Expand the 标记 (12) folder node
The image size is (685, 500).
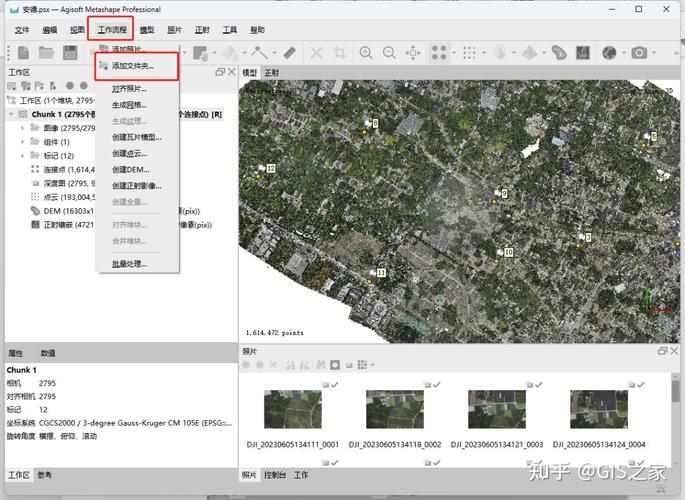tap(23, 155)
